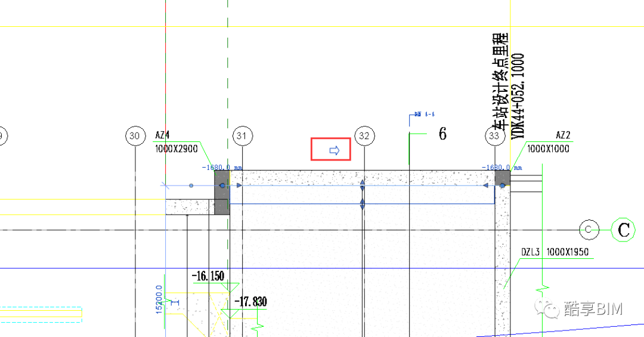The width and height of the screenshot is (644, 337).
Task: Select the 1000X2900 size label
Action: click(177, 149)
